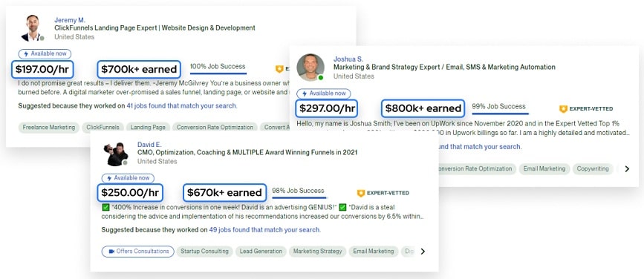Click the lightning bolt icon on Jeremy's Available now
The width and height of the screenshot is (644, 279).
pyautogui.click(x=26, y=53)
